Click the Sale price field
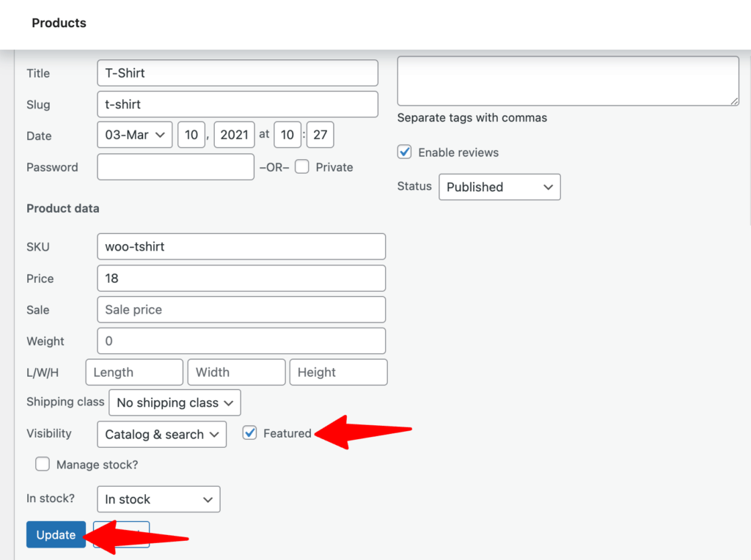 click(x=241, y=309)
